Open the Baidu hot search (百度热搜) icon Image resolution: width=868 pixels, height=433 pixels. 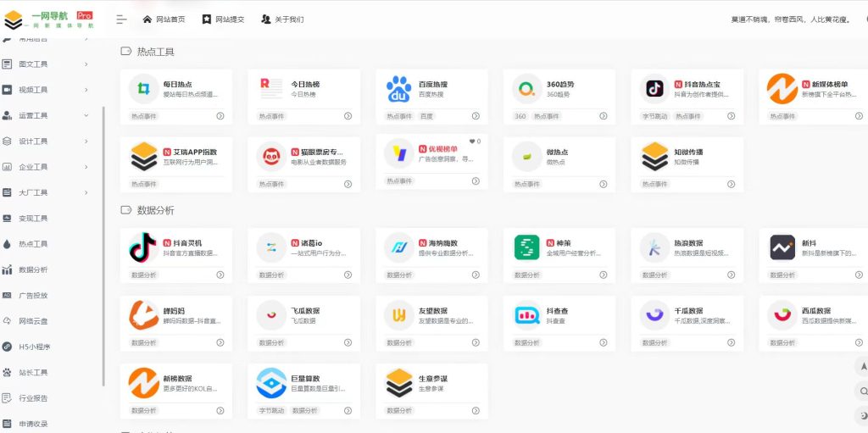point(399,89)
